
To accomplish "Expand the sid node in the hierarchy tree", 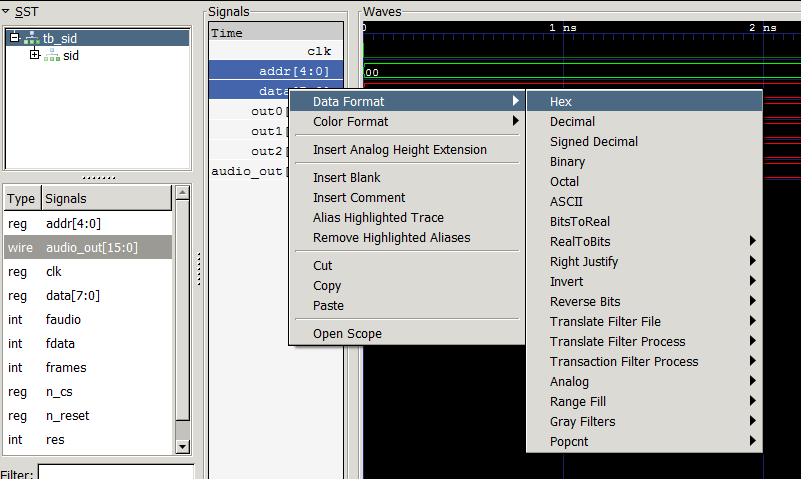I will coord(35,55).
